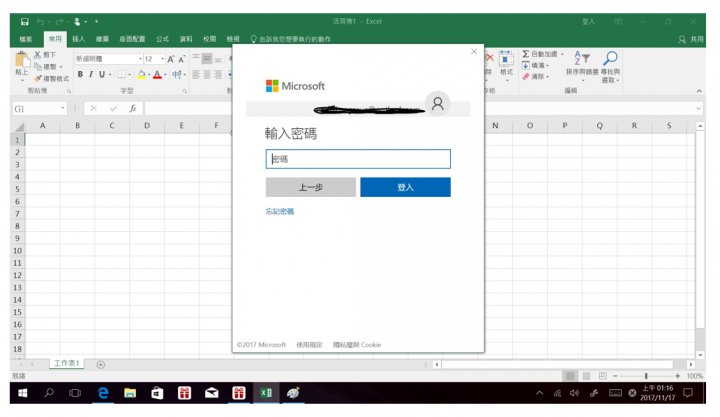
Task: Click the Redo arrow in the quick access toolbar
Action: click(x=59, y=22)
